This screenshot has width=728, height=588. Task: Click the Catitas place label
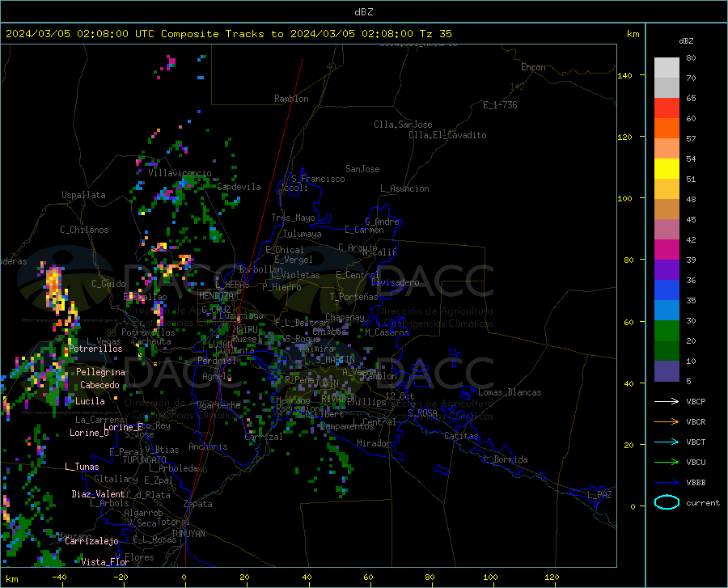point(461,436)
